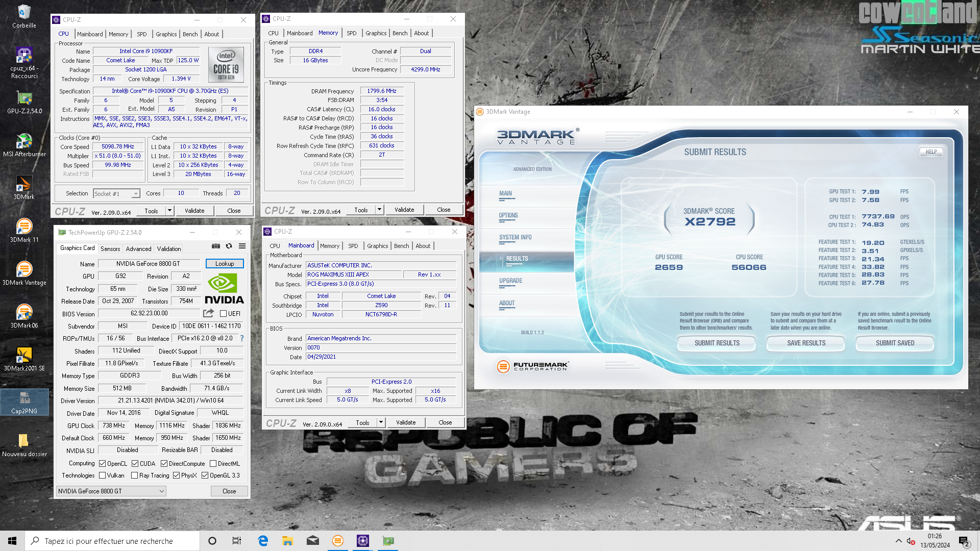The width and height of the screenshot is (980, 551).
Task: Open Validation tab in GPU-Z
Action: tap(169, 249)
